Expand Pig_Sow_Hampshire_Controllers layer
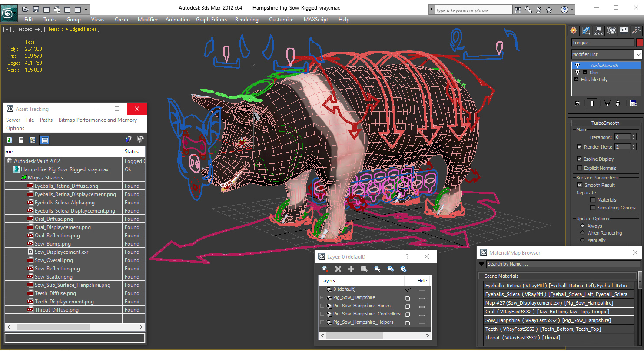Image resolution: width=644 pixels, height=352 pixels. (x=322, y=314)
